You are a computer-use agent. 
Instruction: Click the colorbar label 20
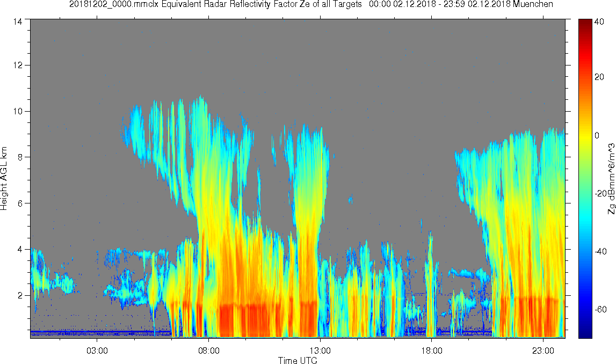[599, 77]
